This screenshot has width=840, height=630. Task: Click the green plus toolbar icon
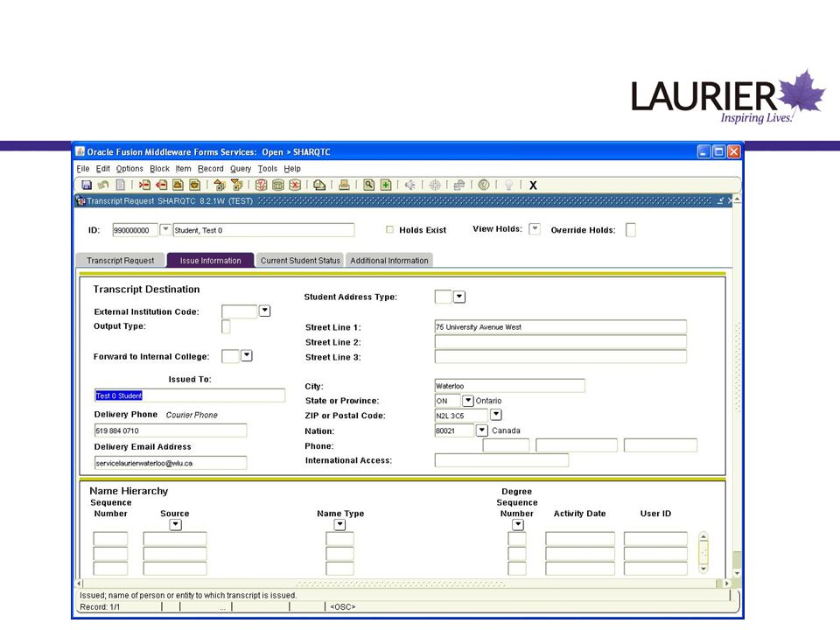tap(386, 185)
